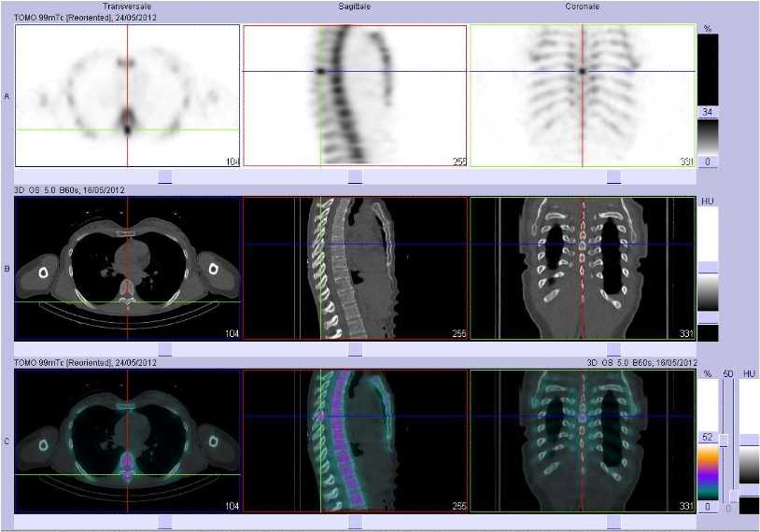Click the upper HU window handle in row B
The height and width of the screenshot is (532, 760).
point(708,268)
